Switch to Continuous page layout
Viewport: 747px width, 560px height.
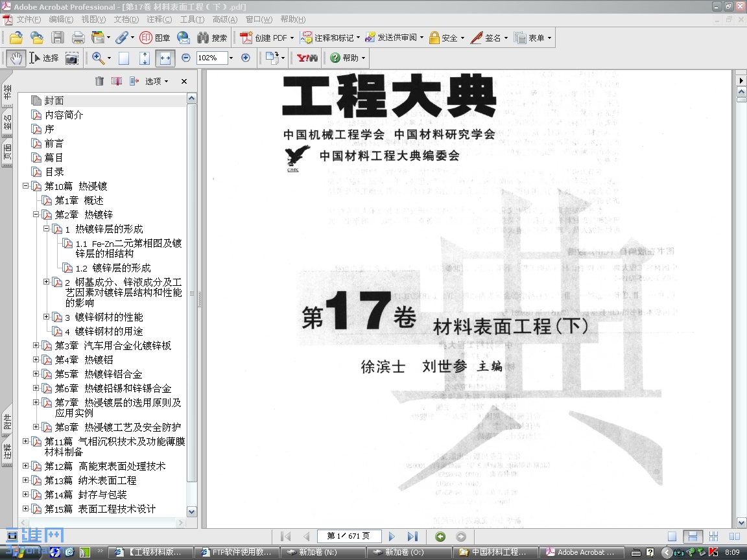[x=693, y=537]
